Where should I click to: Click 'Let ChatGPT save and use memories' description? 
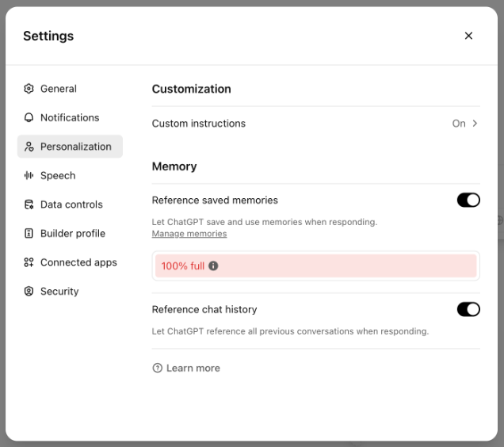pos(265,222)
